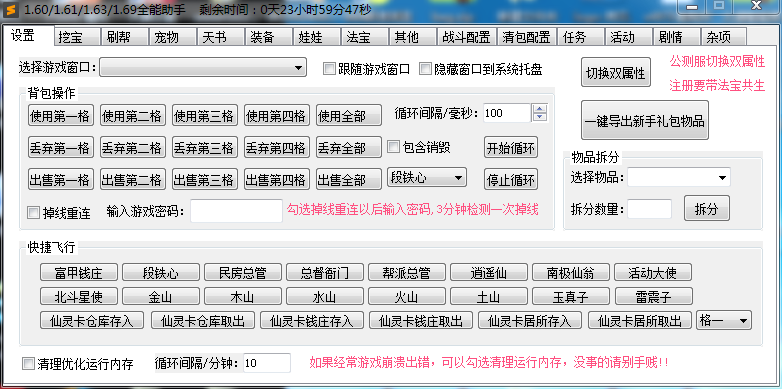Click 出售全部 button
This screenshot has height=389, width=782.
coord(349,179)
